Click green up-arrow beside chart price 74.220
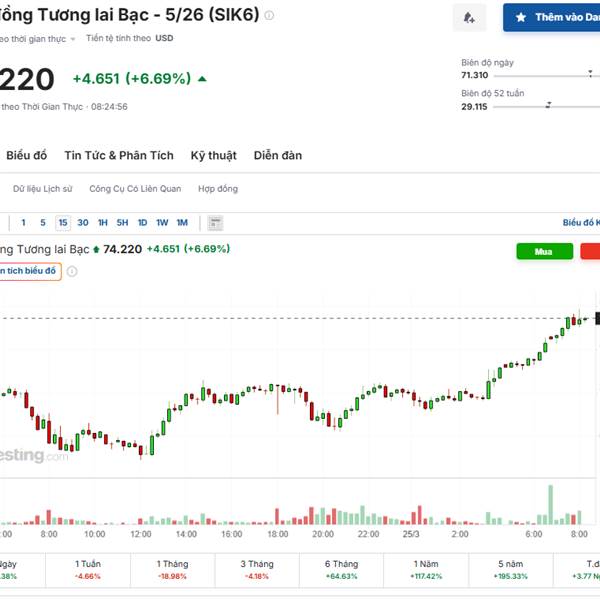600x600 pixels. click(96, 249)
